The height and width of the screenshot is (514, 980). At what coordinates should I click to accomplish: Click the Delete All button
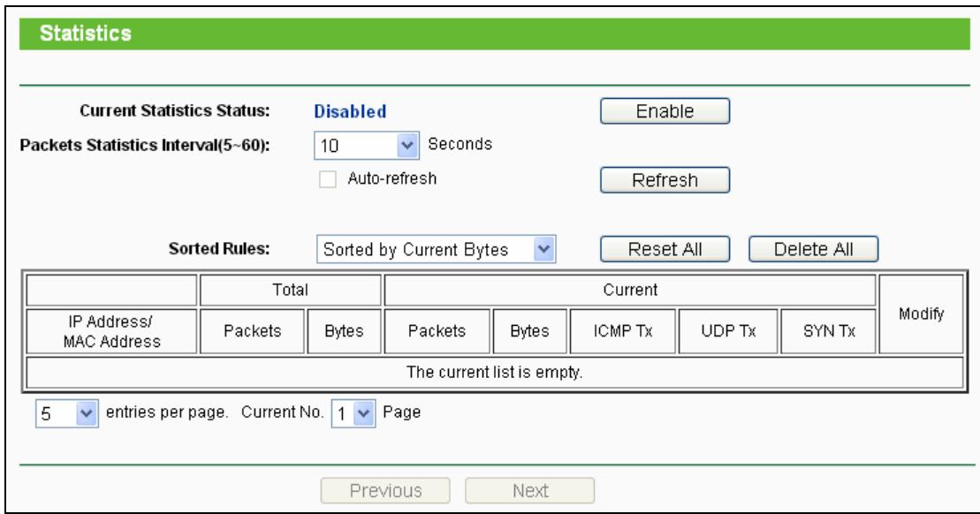pyautogui.click(x=813, y=249)
